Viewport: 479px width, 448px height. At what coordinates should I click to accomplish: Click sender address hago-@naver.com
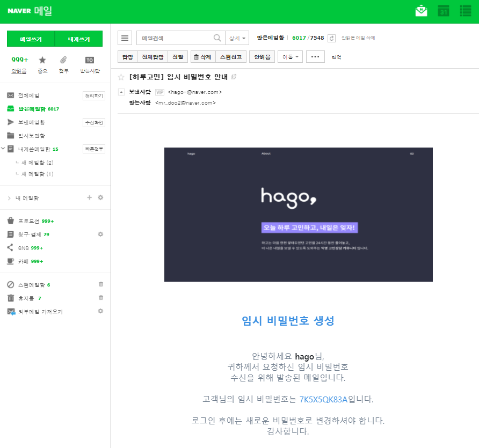tap(195, 92)
